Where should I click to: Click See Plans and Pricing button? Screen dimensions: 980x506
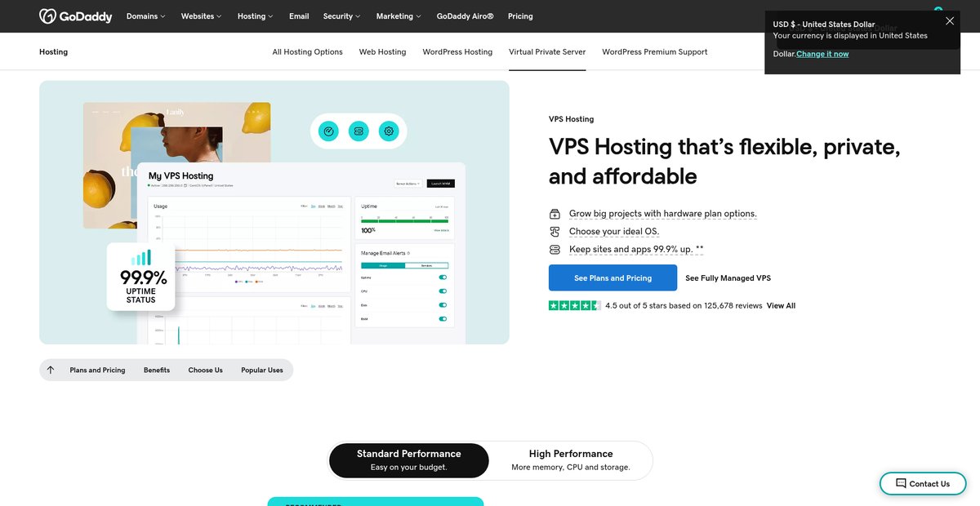click(612, 277)
